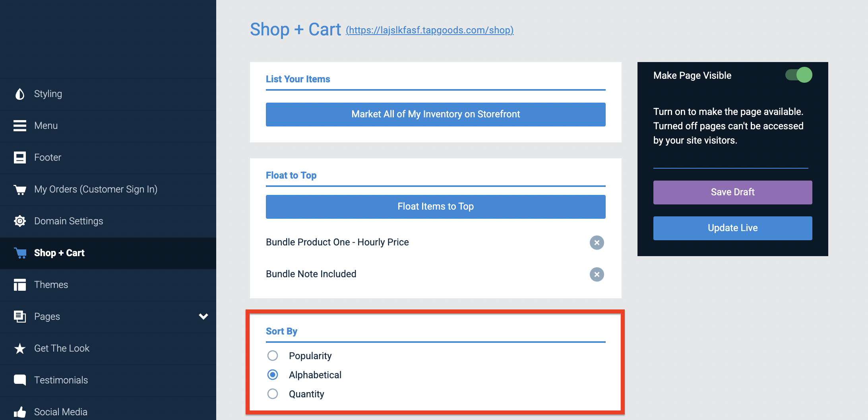Select the Styling droplet icon
This screenshot has height=420, width=868.
pyautogui.click(x=19, y=93)
